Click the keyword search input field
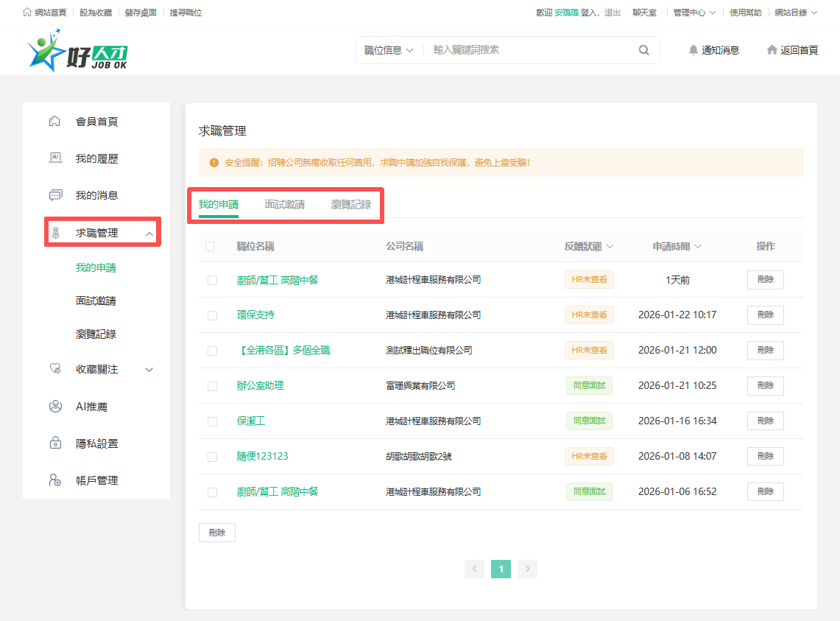Viewport: 840px width, 621px height. click(530, 50)
